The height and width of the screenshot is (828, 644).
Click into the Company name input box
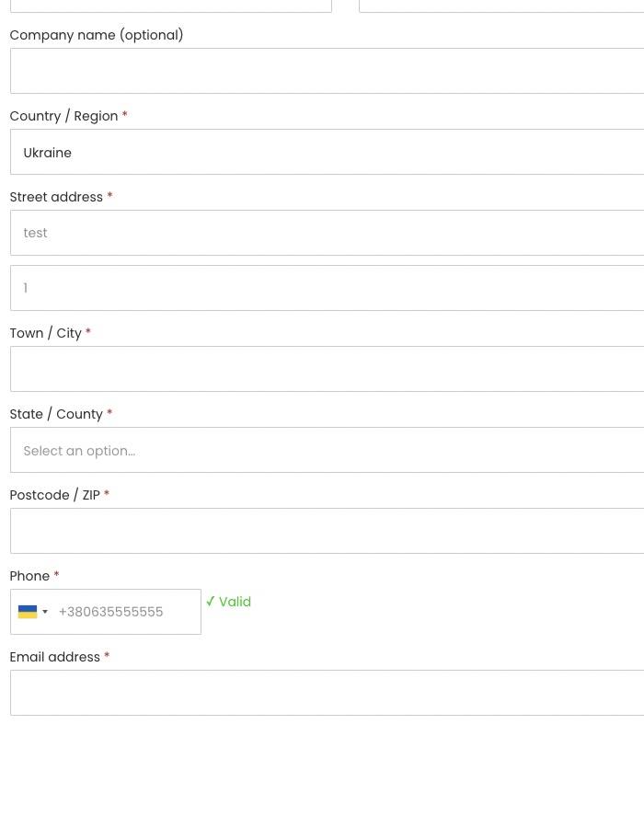[x=328, y=71]
